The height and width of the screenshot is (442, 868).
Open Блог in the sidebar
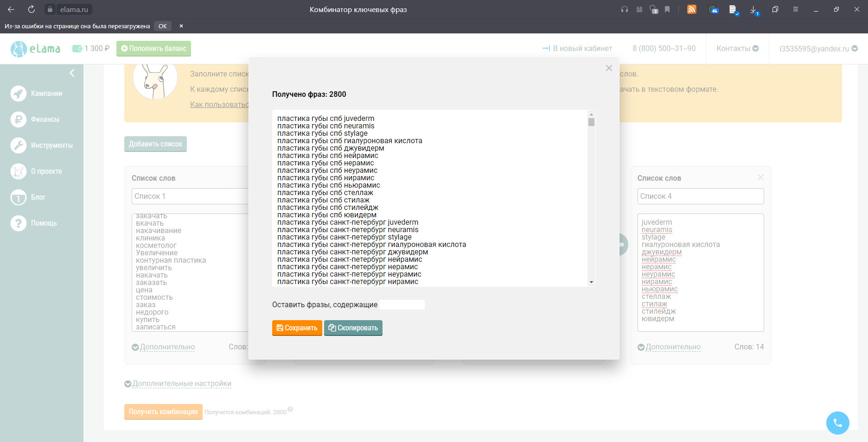[28, 197]
